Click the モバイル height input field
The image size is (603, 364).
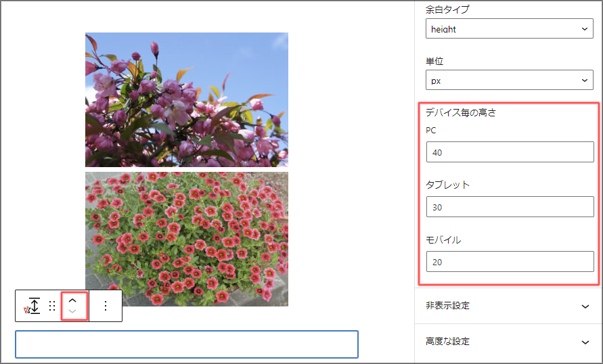tap(510, 261)
